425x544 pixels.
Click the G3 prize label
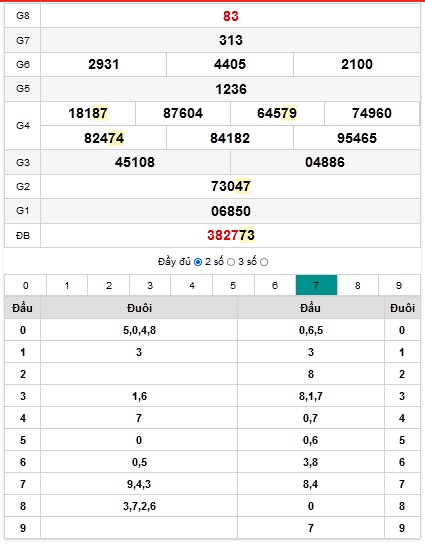(23, 162)
